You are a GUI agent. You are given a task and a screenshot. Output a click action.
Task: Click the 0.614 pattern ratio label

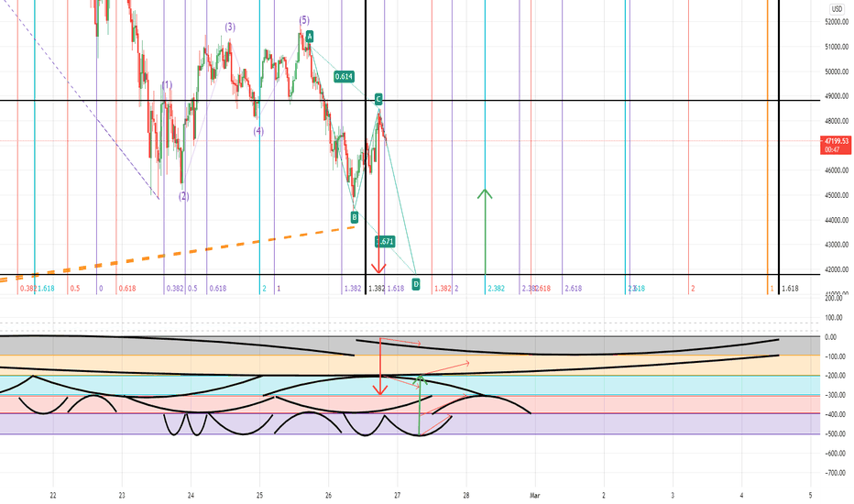(x=344, y=77)
